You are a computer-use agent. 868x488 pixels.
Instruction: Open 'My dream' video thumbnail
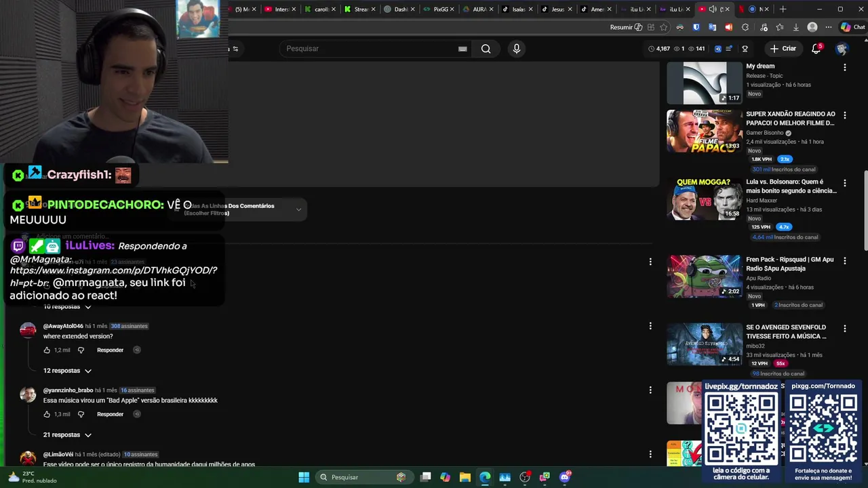(704, 83)
